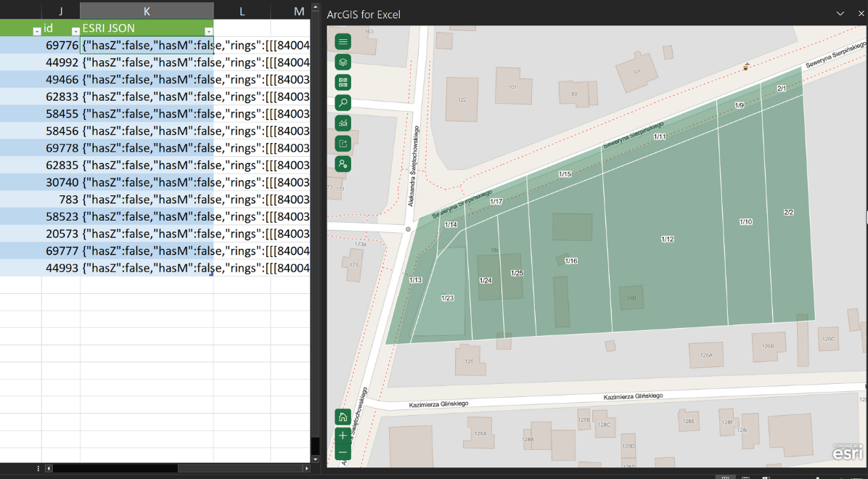Open the ESRI JSON column filter dropdown

point(208,31)
